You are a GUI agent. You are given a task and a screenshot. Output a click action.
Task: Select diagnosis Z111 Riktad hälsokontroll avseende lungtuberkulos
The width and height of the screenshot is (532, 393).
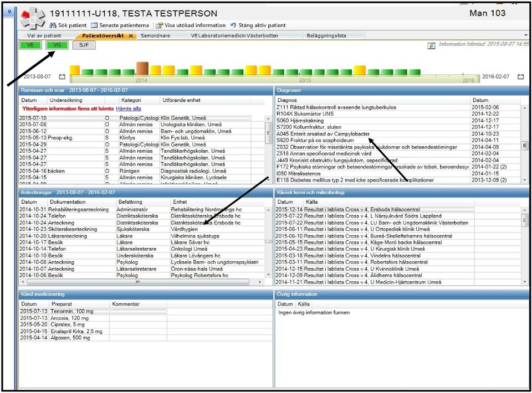(x=398, y=107)
